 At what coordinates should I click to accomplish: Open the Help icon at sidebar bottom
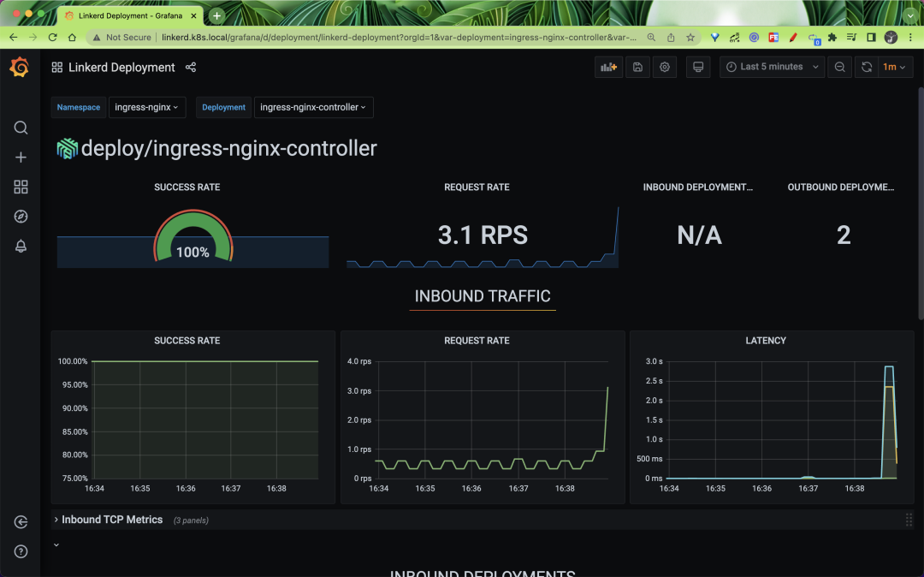pos(20,551)
